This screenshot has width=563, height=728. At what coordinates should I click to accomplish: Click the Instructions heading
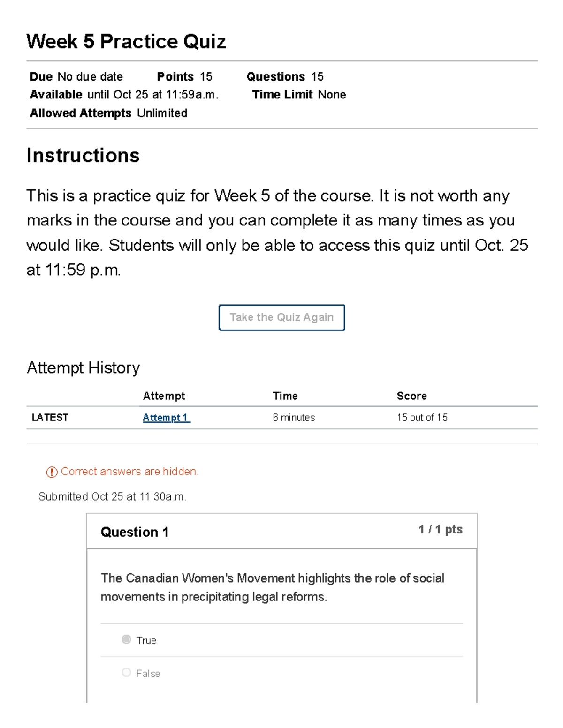[x=83, y=155]
